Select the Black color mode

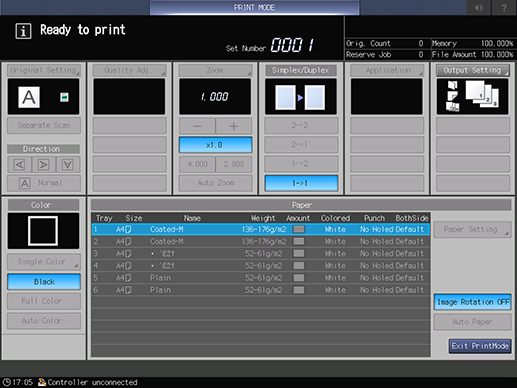tap(44, 282)
